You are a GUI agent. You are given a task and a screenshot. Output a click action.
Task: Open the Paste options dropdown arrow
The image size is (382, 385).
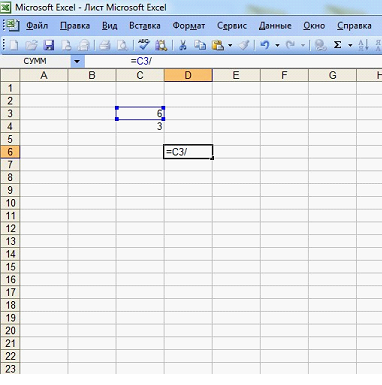(x=230, y=45)
